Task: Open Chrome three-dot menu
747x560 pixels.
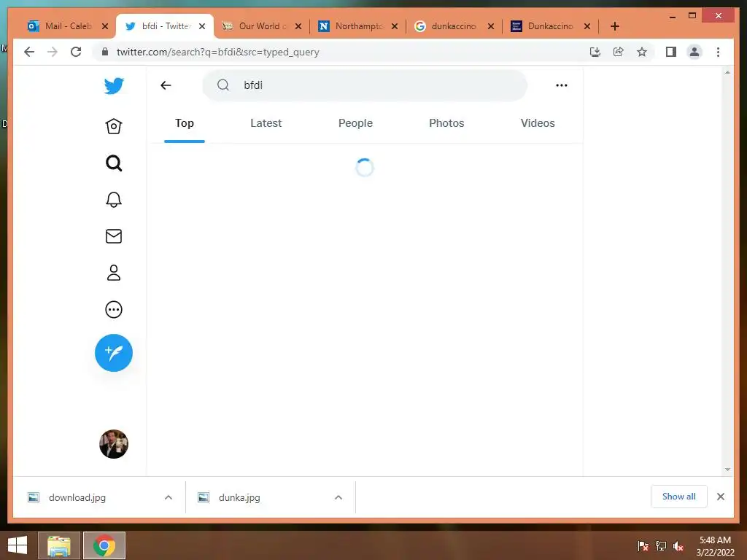Action: click(x=718, y=52)
